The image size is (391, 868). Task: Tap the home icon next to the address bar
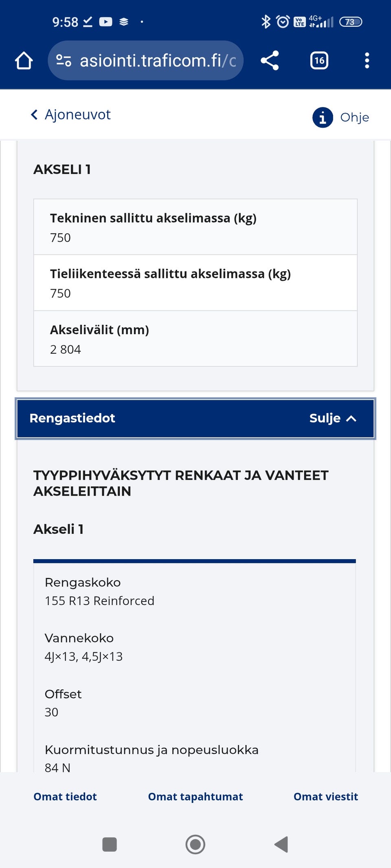tap(23, 60)
